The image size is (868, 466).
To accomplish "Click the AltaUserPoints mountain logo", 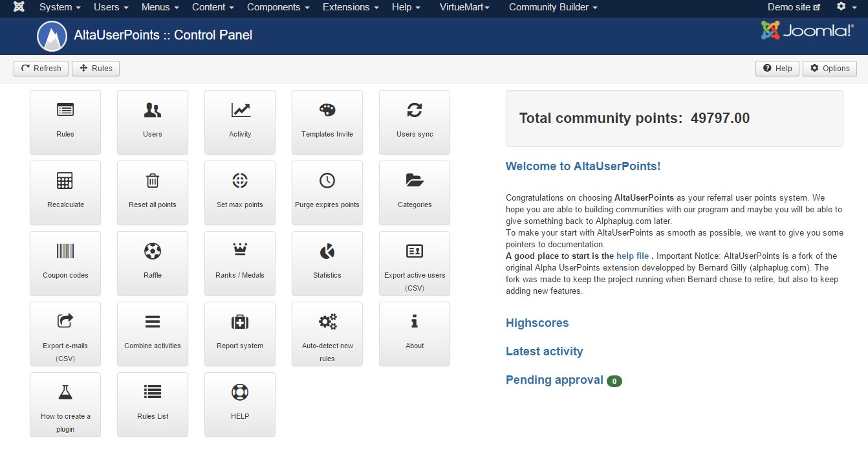I will (x=52, y=36).
